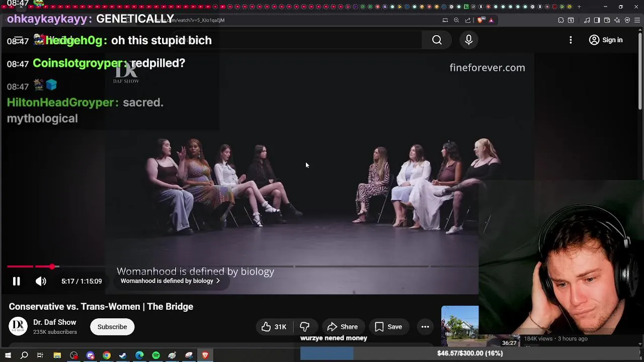Open Windows Start menu
Screen dimensions: 644x362
point(8,355)
